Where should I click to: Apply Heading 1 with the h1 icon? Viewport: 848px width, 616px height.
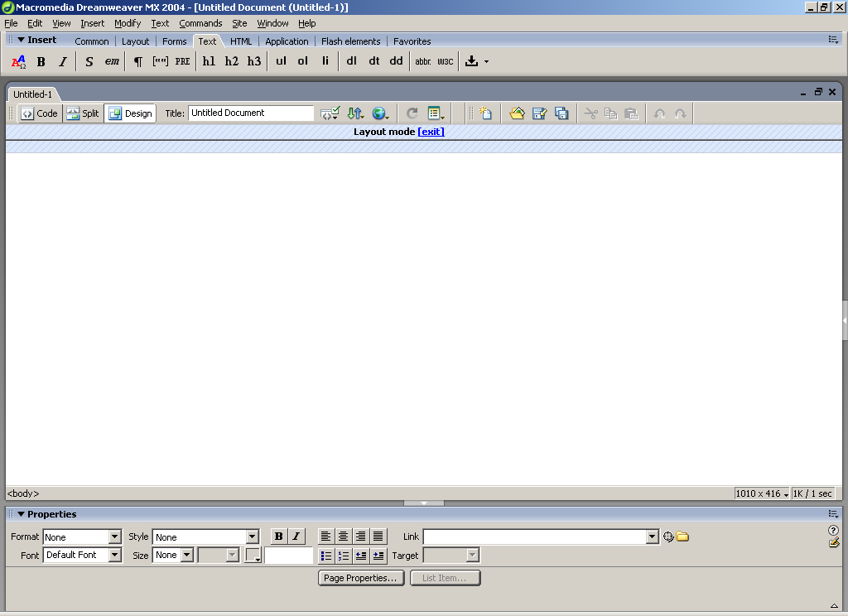point(209,61)
